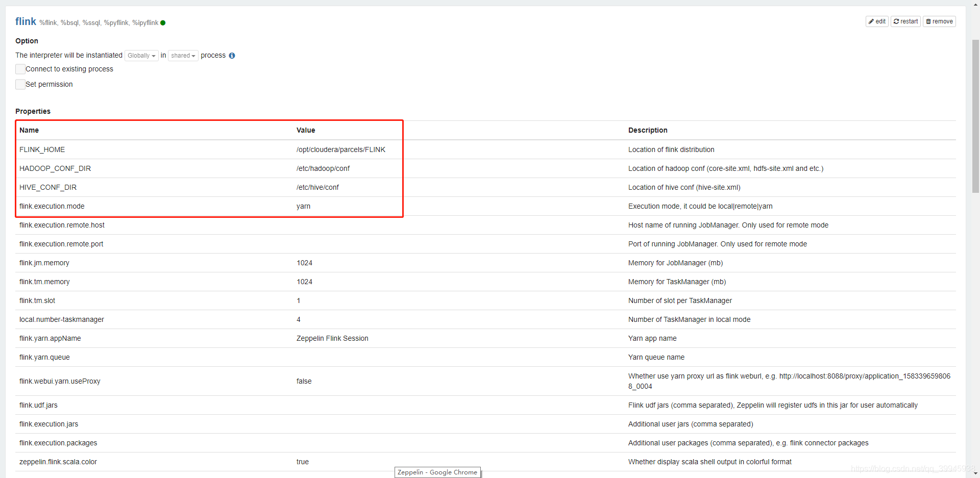
Task: Select zeppelin.flink.scala.color property name
Action: coord(58,462)
